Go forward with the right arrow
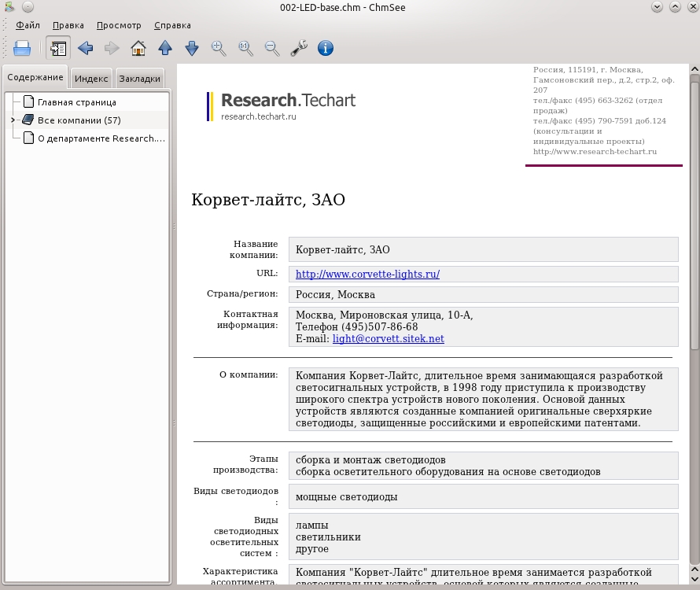 pyautogui.click(x=112, y=48)
